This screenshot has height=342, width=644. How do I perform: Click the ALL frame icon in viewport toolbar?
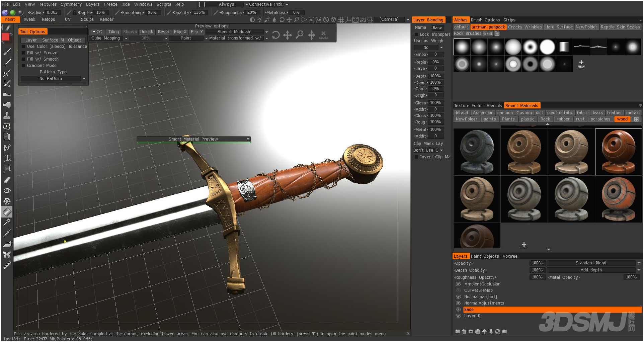pos(311,20)
